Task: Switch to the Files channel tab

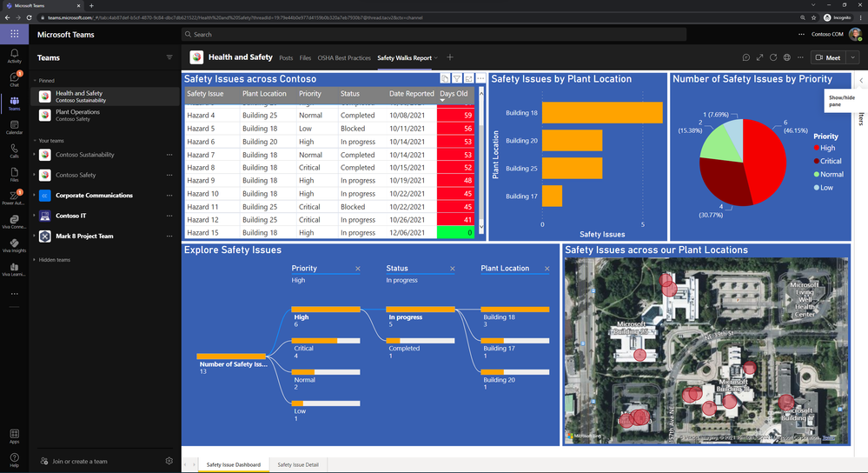Action: click(305, 57)
